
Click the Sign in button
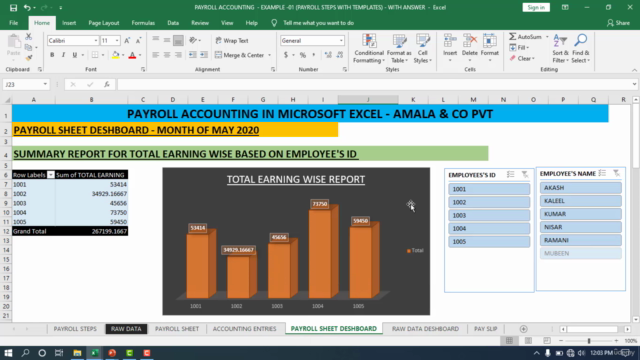(x=536, y=7)
